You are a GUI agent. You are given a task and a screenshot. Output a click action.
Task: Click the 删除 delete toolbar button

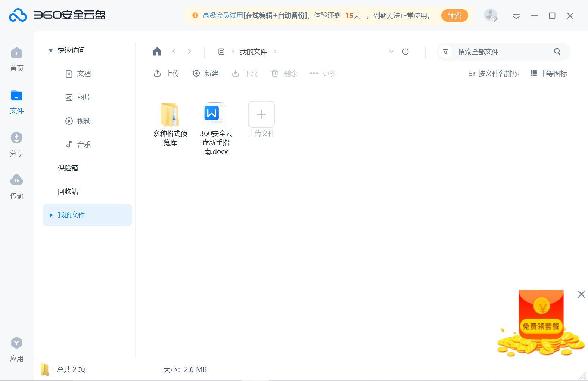click(x=284, y=74)
